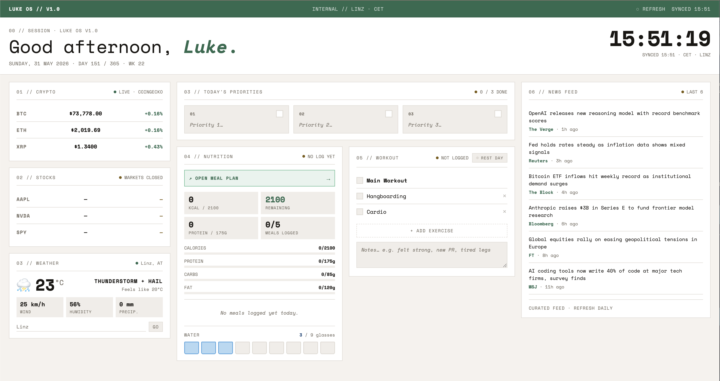Click the first filled water glass
Viewport: 720px width, 381px height.
click(191, 347)
